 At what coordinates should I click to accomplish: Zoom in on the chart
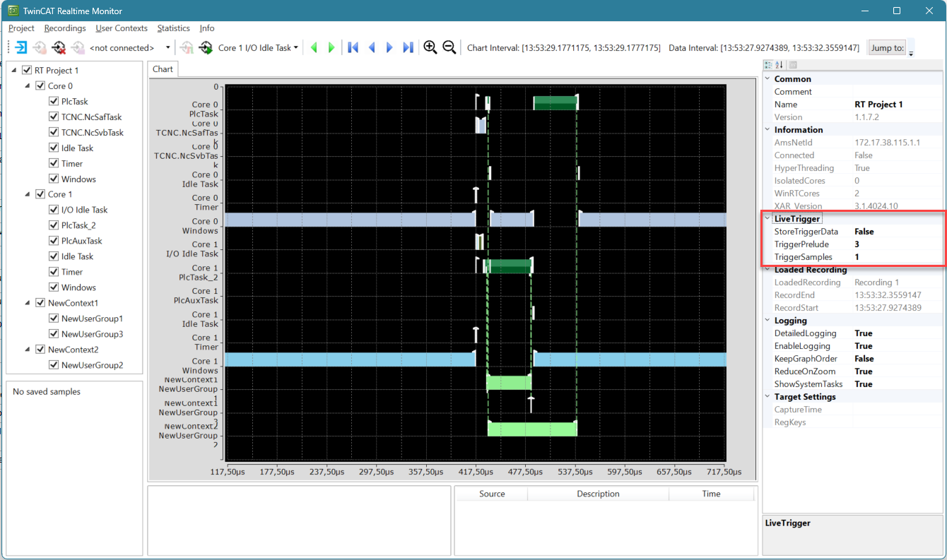430,48
